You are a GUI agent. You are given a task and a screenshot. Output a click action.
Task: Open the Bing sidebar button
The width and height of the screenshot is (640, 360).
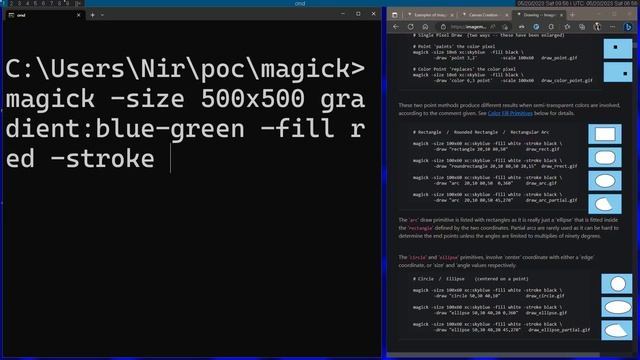628,27
